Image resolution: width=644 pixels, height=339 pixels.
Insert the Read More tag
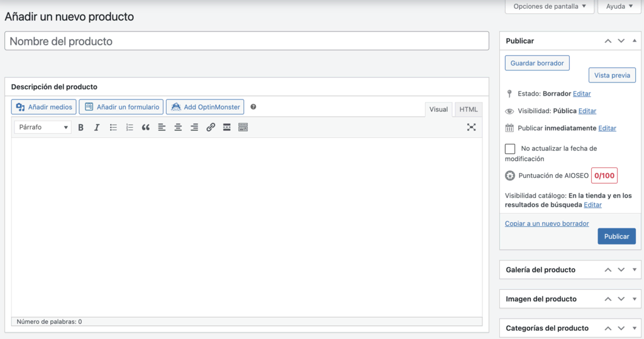pos(226,128)
